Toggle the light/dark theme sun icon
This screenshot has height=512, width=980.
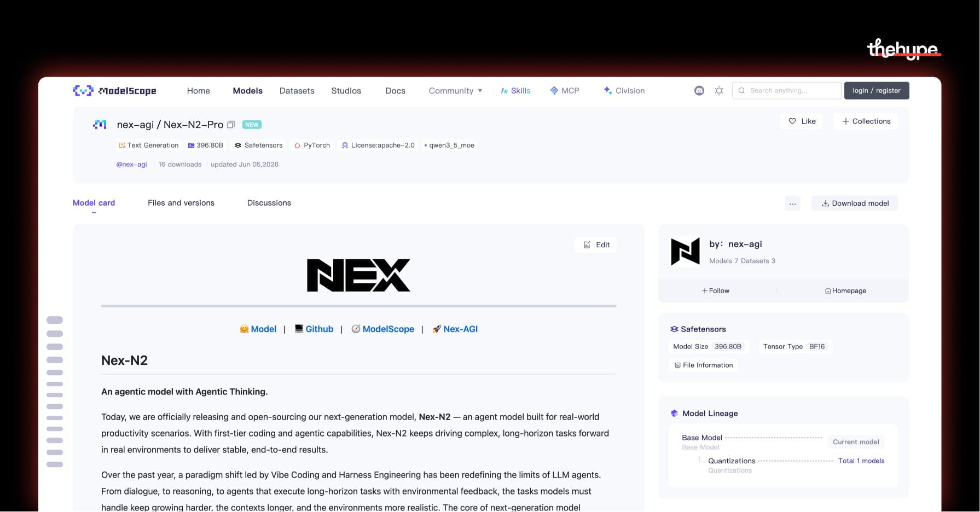[719, 91]
